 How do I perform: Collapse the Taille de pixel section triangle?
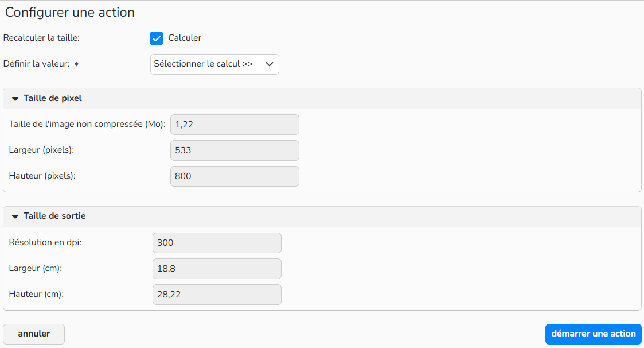[15, 99]
